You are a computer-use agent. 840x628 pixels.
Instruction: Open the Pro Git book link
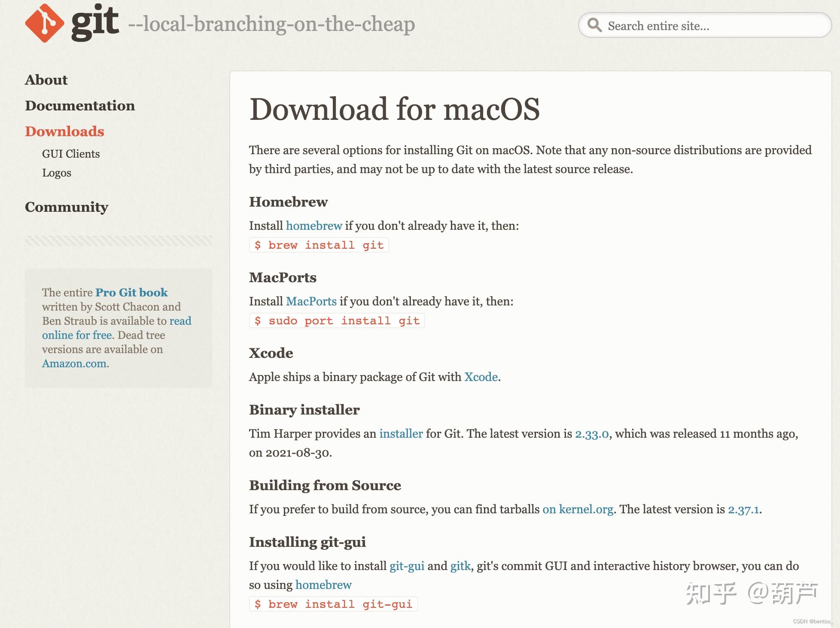[x=131, y=292]
